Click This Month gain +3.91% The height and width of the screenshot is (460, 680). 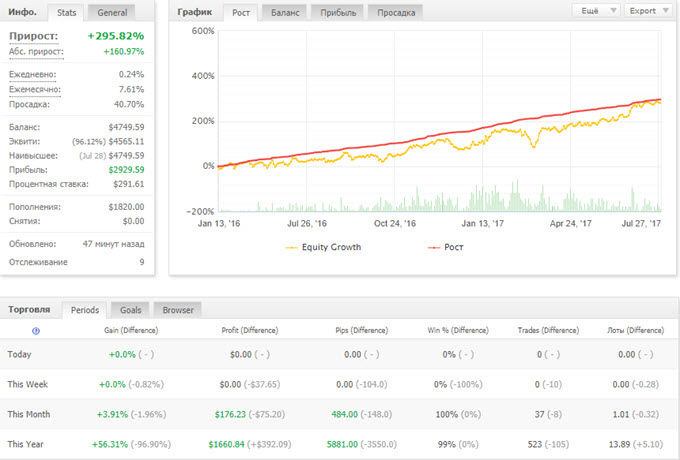coord(112,414)
